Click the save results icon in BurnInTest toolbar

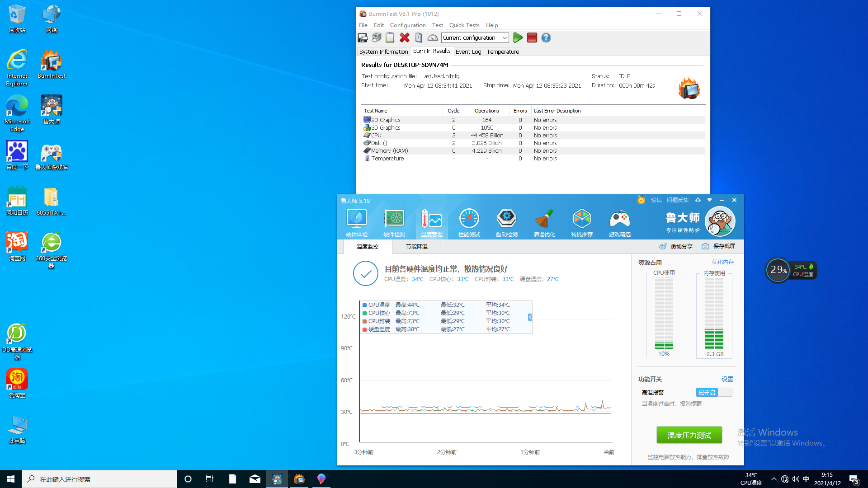pyautogui.click(x=363, y=38)
